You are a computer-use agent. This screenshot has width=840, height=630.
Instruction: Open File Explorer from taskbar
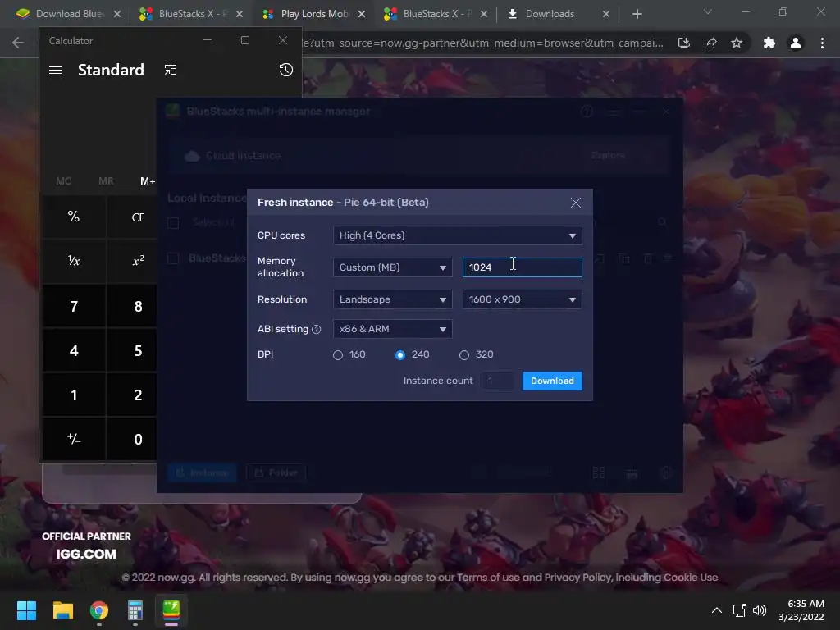click(62, 610)
